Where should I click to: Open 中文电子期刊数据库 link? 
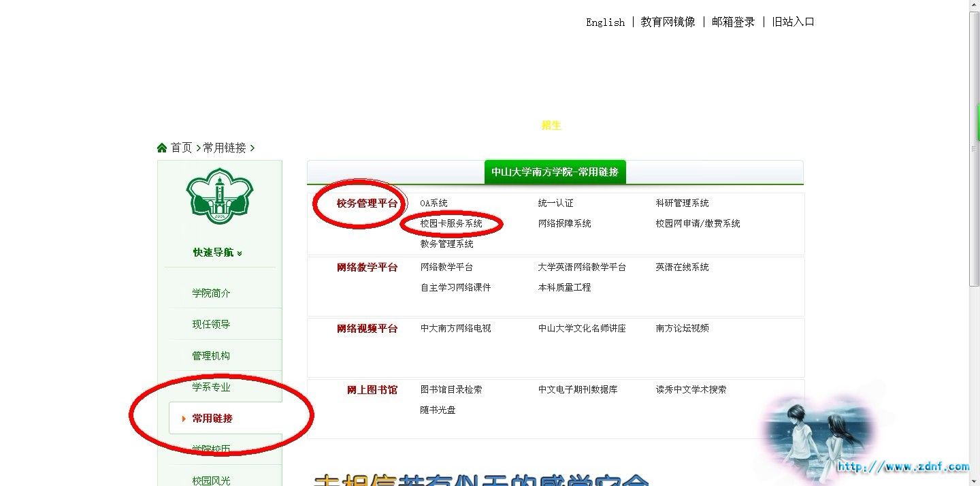(578, 389)
